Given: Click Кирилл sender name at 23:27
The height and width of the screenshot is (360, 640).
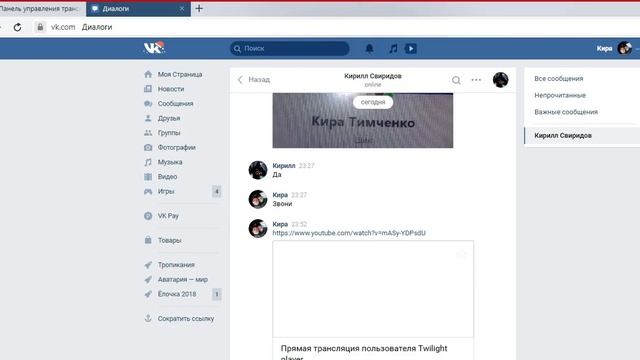Looking at the screenshot, I should coord(284,166).
